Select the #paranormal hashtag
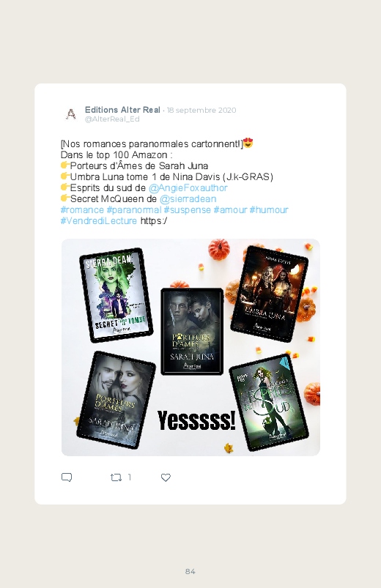This screenshot has height=588, width=381. [x=134, y=209]
